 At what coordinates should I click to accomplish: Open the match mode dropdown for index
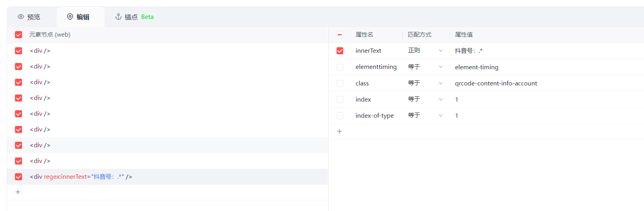pos(425,100)
